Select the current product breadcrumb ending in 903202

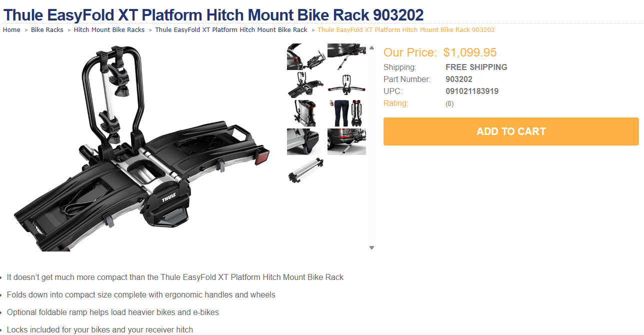click(x=406, y=30)
